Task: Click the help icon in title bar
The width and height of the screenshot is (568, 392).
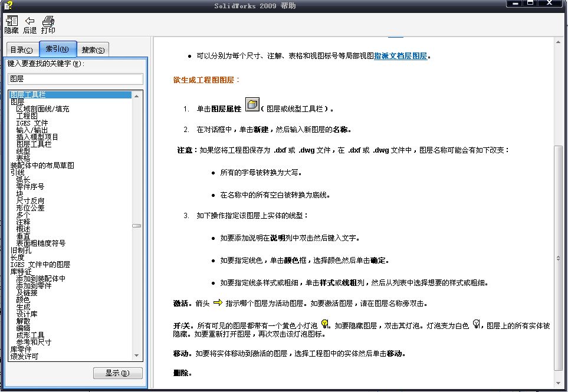Action: click(8, 5)
